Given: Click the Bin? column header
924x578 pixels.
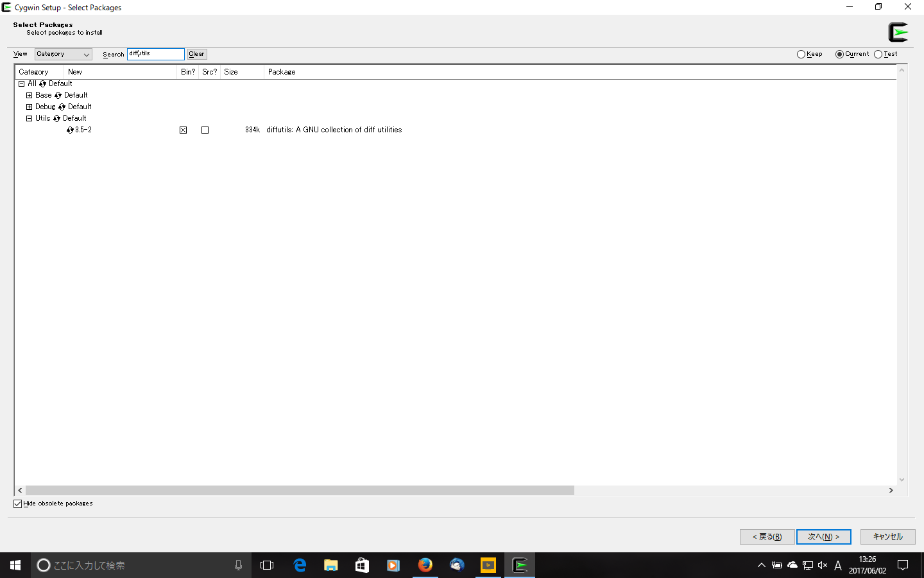Looking at the screenshot, I should click(x=187, y=72).
